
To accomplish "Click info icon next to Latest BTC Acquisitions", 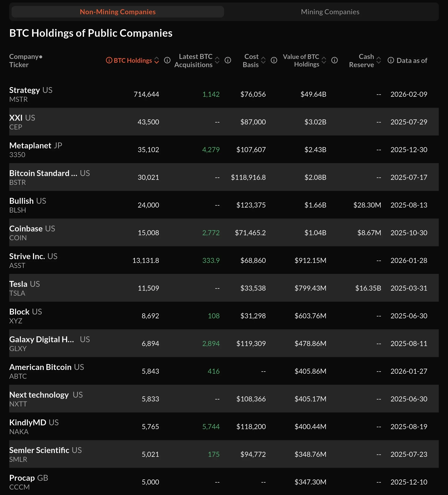I will pyautogui.click(x=228, y=60).
